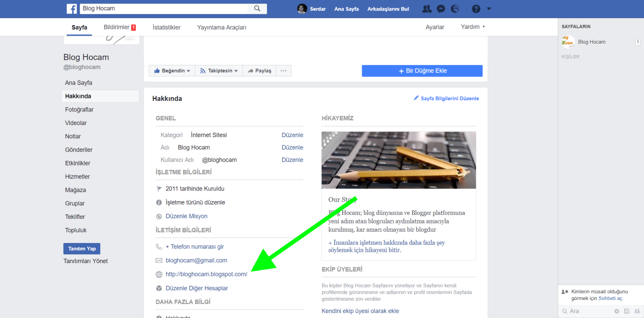Click the search magnifier button
Image resolution: width=644 pixels, height=318 pixels.
[x=257, y=8]
